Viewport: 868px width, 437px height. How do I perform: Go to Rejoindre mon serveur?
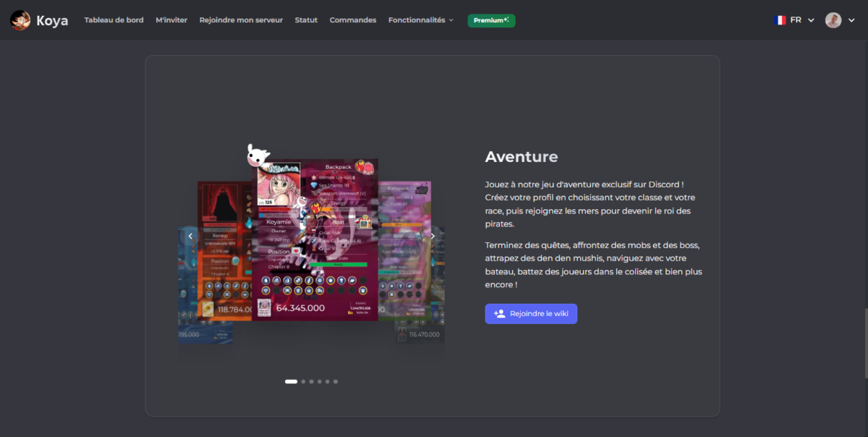(x=241, y=20)
